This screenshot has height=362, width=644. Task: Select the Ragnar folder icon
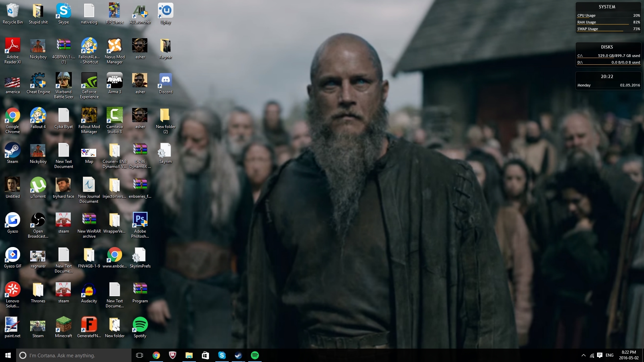(x=165, y=49)
